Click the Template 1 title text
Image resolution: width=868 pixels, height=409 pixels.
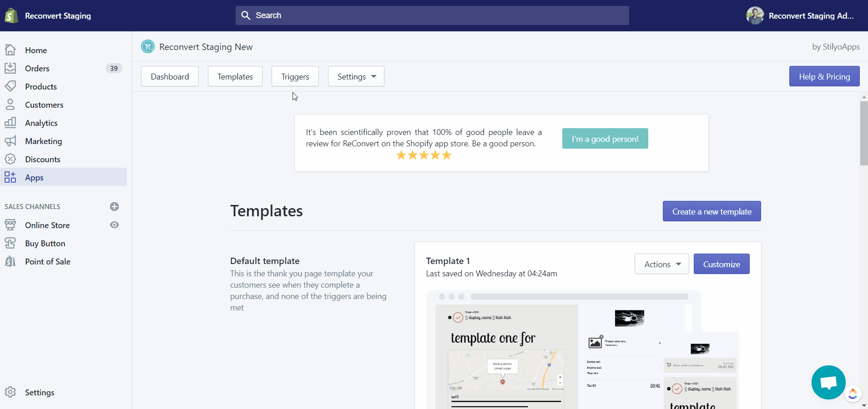click(448, 261)
